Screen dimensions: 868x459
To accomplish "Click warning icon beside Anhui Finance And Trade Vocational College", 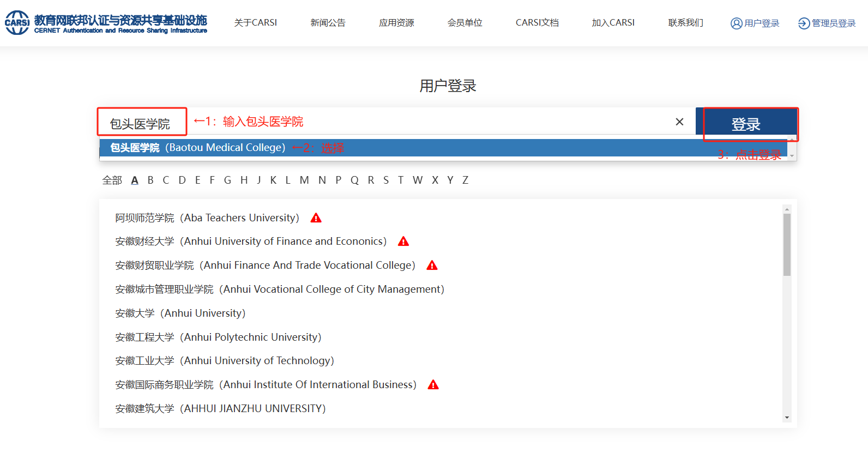I will point(432,265).
